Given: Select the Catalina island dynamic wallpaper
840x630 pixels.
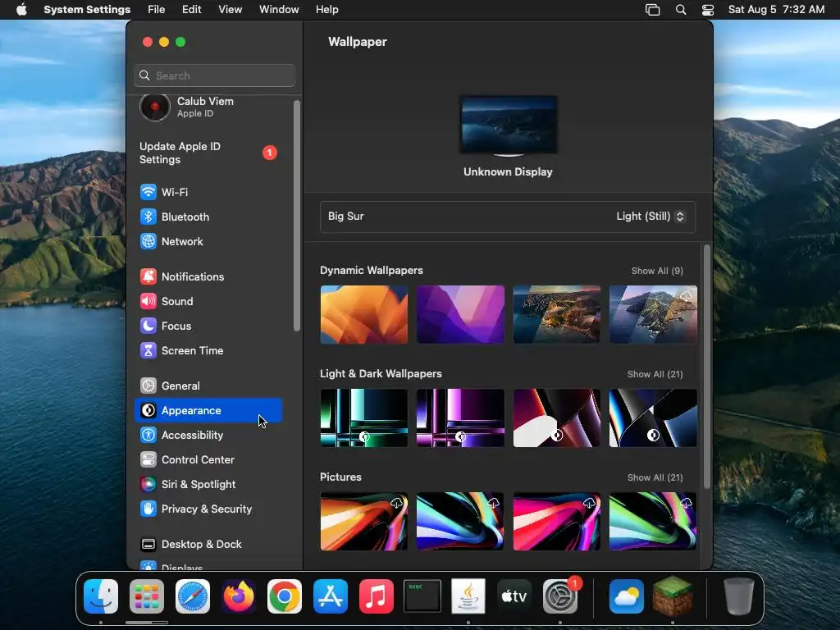Looking at the screenshot, I should pos(653,314).
